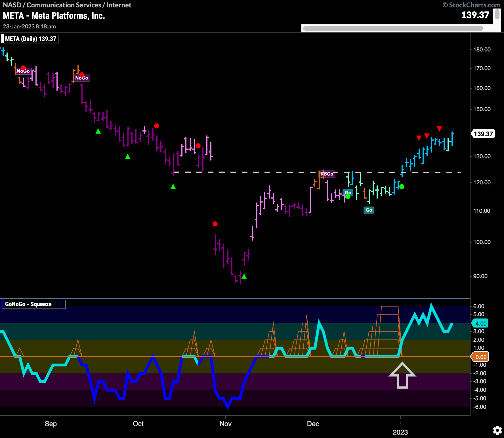This screenshot has width=504, height=438.
Task: Click the 100.00 price axis label
Action: (x=482, y=242)
